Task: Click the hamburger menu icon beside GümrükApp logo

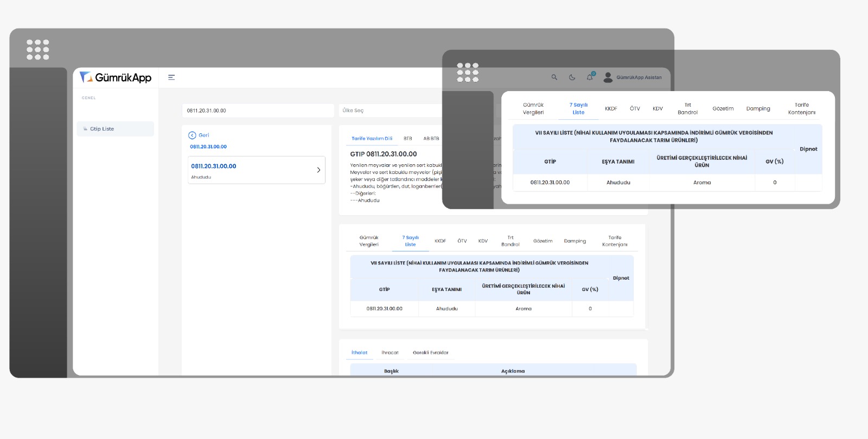Action: coord(171,78)
